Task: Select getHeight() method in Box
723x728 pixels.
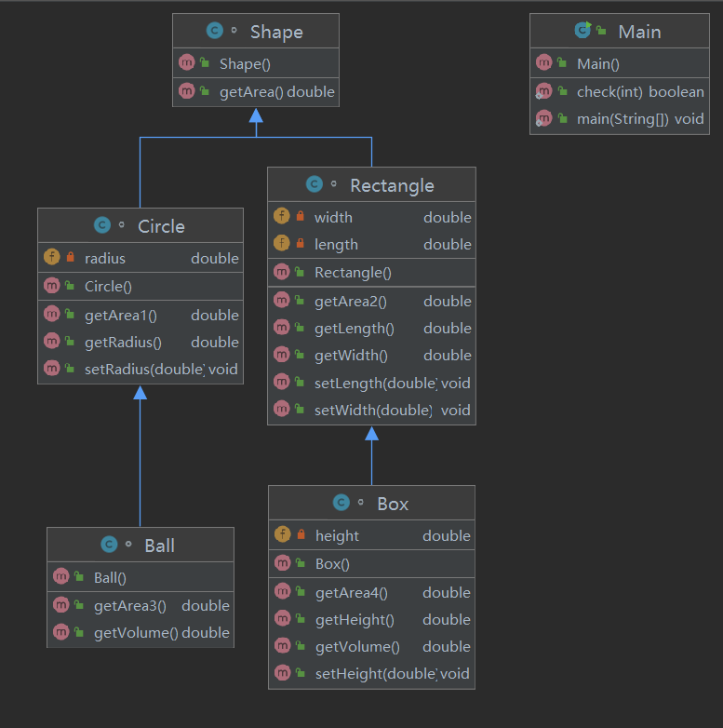Action: coord(371,619)
